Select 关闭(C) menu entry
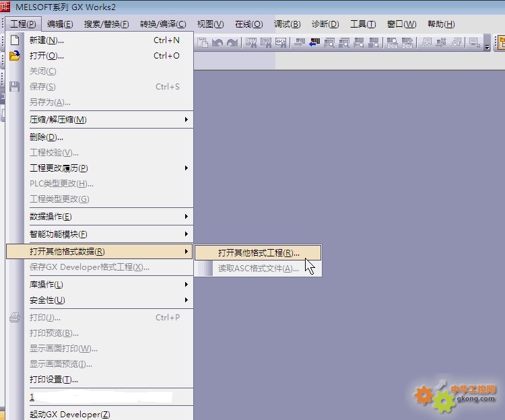This screenshot has height=420, width=505. coord(100,71)
